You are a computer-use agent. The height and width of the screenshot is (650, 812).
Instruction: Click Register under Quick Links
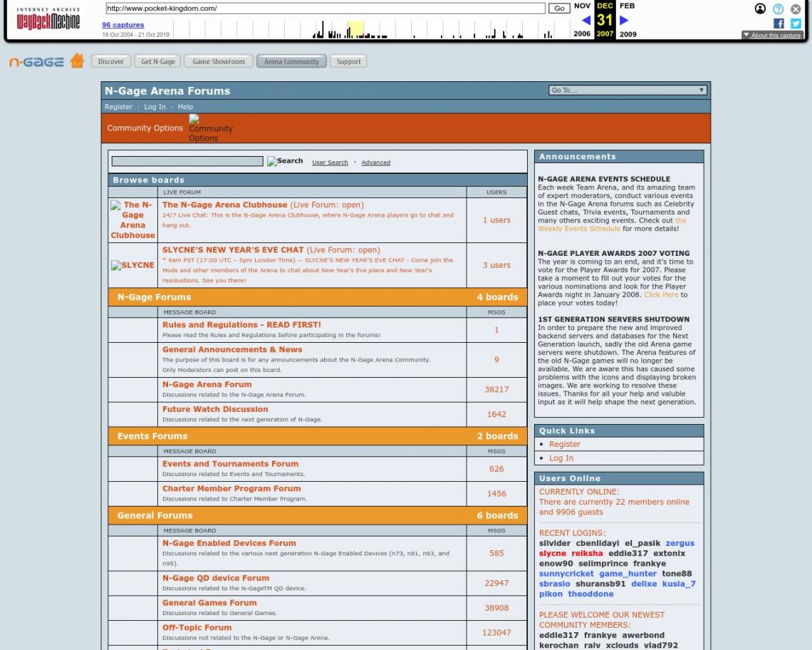pos(565,444)
